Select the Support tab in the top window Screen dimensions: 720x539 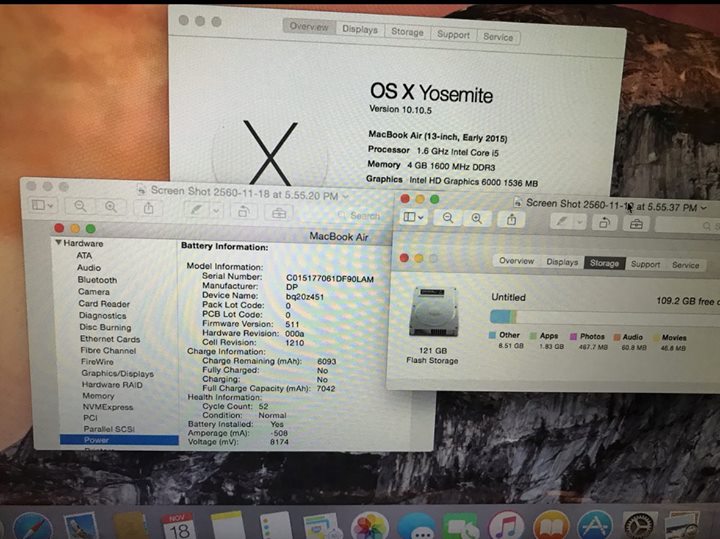[x=452, y=34]
